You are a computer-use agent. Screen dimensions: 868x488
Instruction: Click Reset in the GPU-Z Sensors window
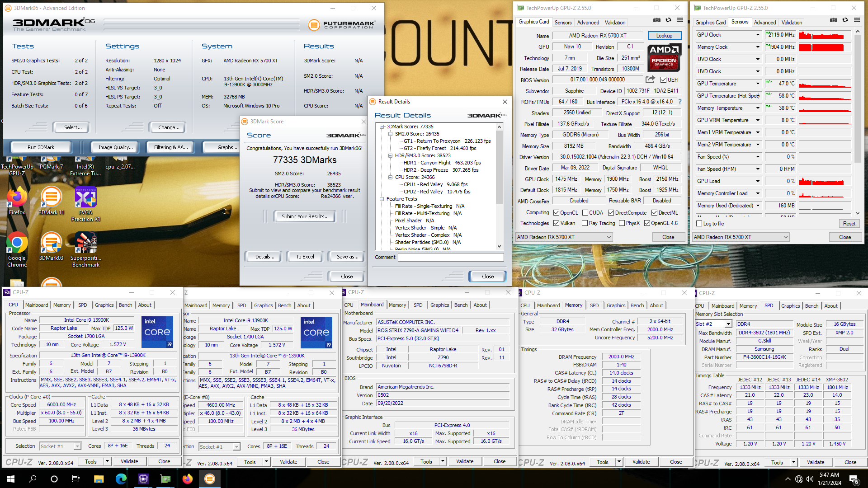tap(849, 224)
